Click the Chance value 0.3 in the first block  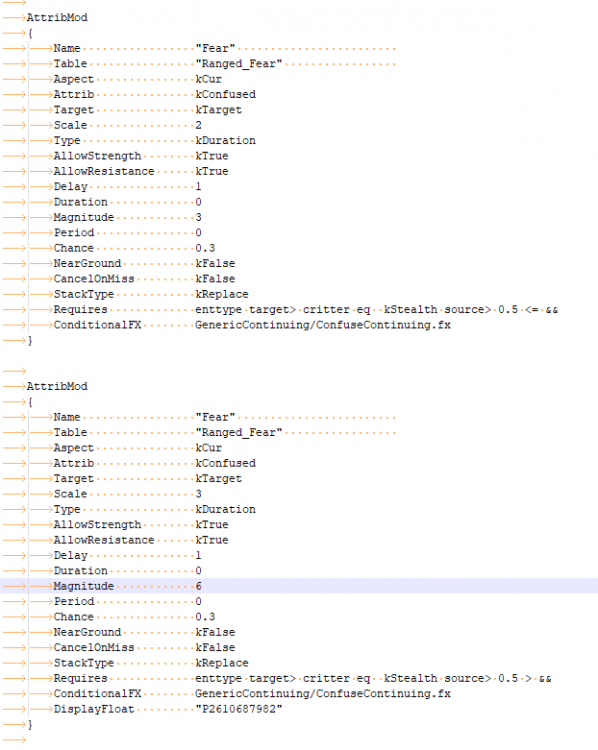[205, 248]
